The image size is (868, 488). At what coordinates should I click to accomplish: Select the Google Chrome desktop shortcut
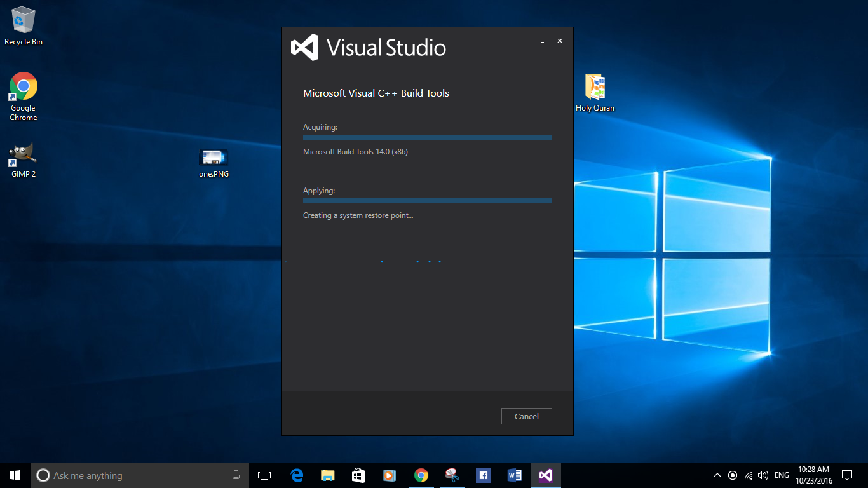coord(24,97)
